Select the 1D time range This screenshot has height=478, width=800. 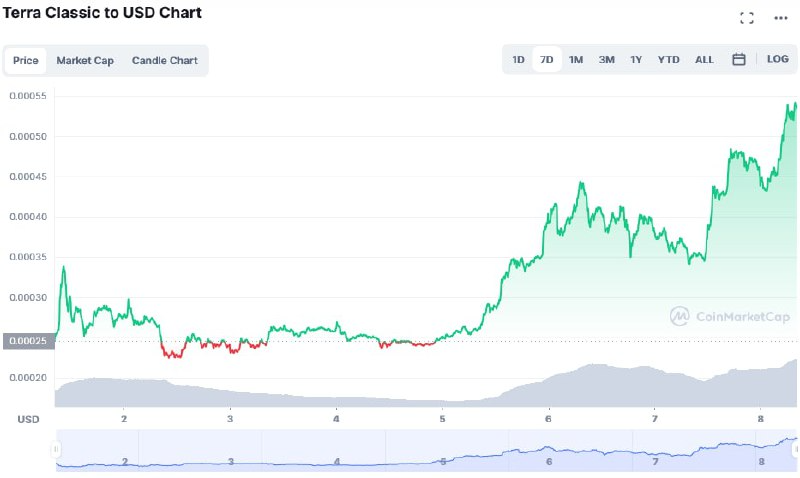coord(518,60)
